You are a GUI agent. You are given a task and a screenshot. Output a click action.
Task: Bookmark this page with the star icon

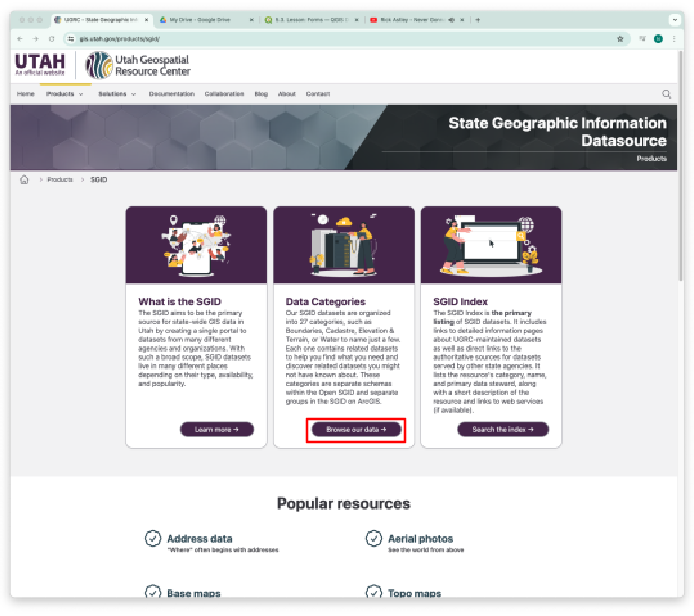(x=620, y=39)
